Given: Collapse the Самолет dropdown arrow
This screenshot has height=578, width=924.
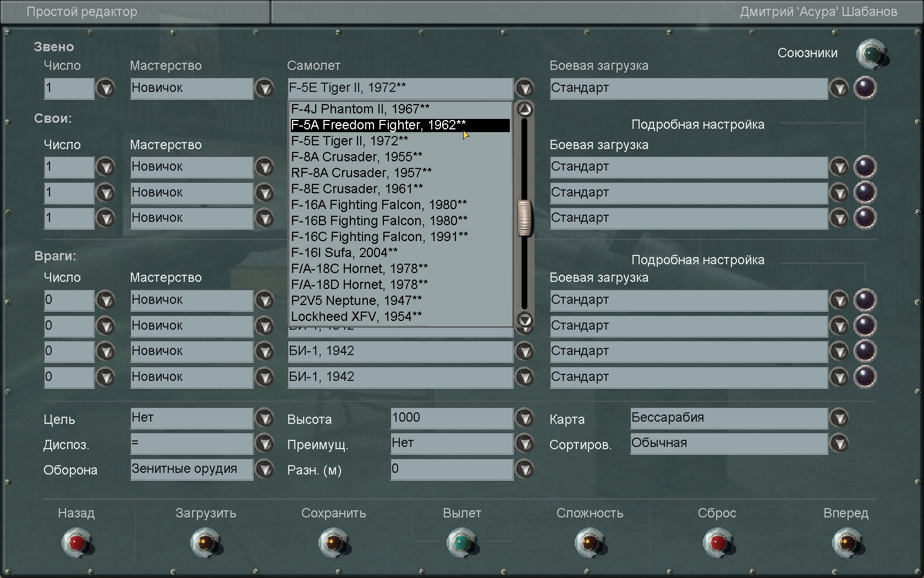Looking at the screenshot, I should [x=525, y=88].
